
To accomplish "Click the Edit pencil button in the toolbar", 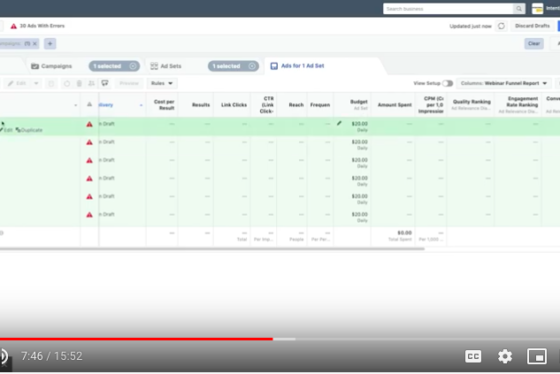I will click(x=17, y=83).
